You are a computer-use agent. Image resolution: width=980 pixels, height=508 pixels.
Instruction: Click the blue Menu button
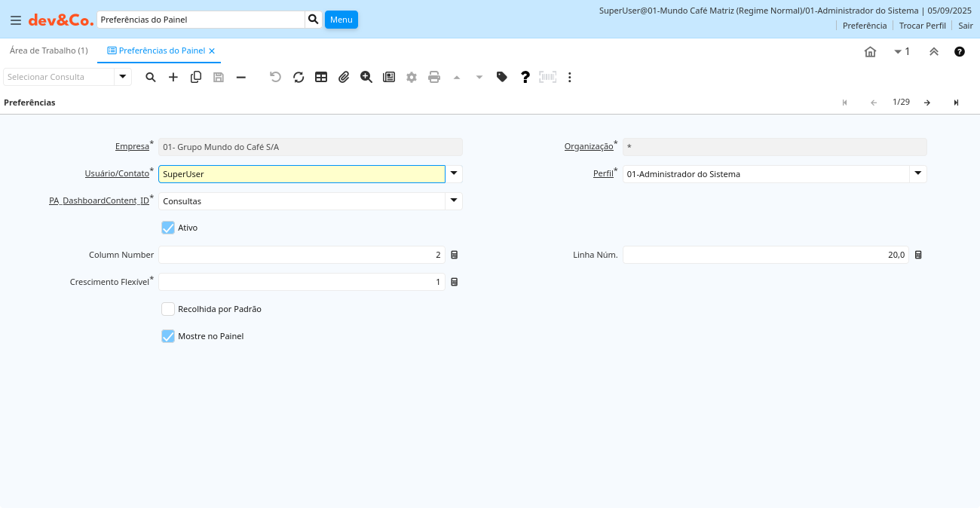[341, 20]
